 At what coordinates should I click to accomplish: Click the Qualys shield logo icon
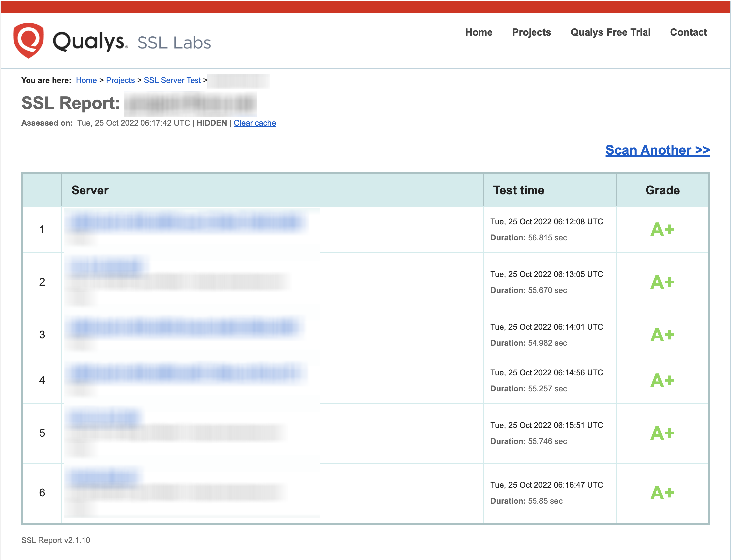28,40
